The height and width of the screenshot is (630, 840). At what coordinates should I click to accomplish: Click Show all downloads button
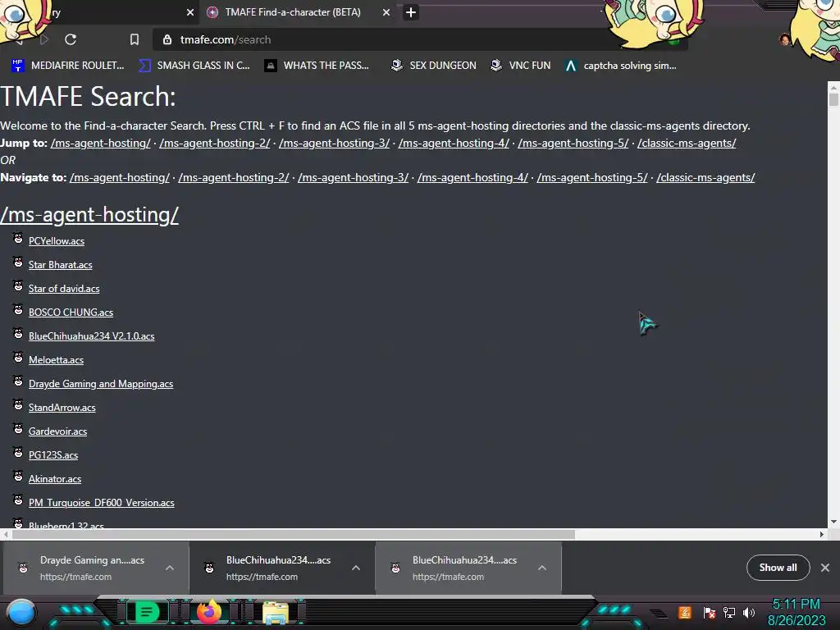pyautogui.click(x=778, y=568)
